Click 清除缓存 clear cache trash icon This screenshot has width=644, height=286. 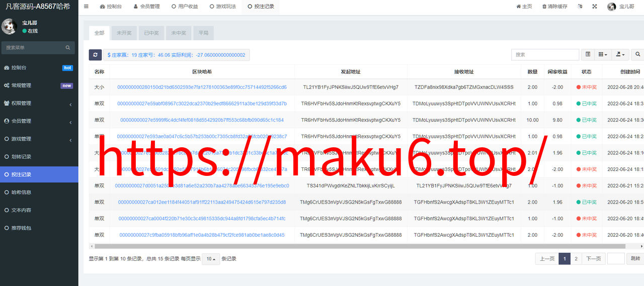tap(554, 7)
